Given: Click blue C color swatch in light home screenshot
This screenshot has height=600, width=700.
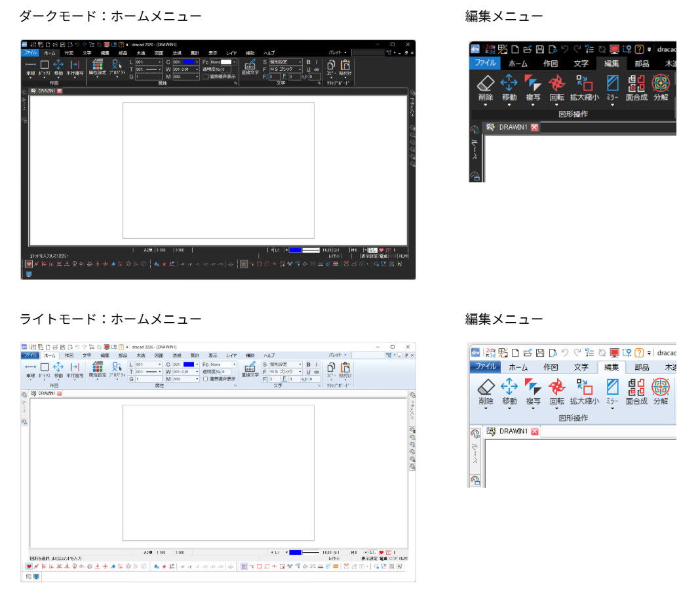Looking at the screenshot, I should point(189,365).
